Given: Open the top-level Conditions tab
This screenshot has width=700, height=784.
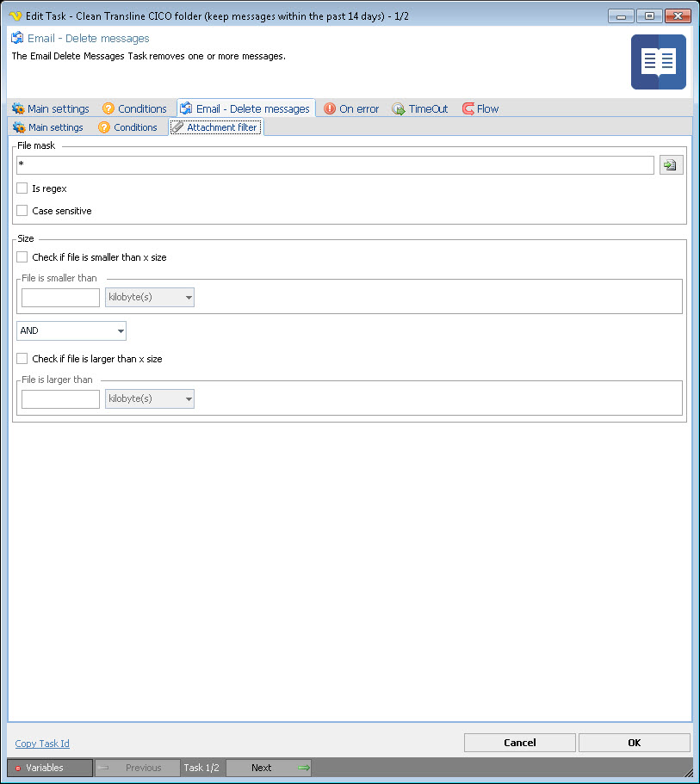Looking at the screenshot, I should tap(142, 109).
